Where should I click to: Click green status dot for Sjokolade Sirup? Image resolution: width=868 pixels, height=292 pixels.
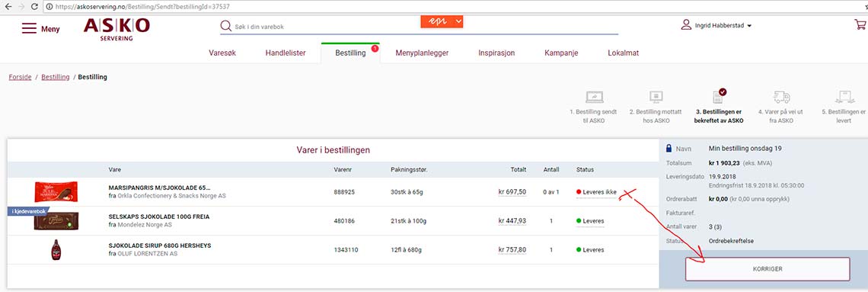pos(579,249)
